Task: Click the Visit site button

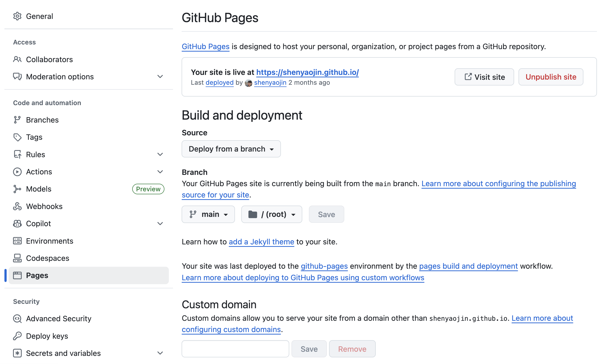Action: click(x=484, y=77)
